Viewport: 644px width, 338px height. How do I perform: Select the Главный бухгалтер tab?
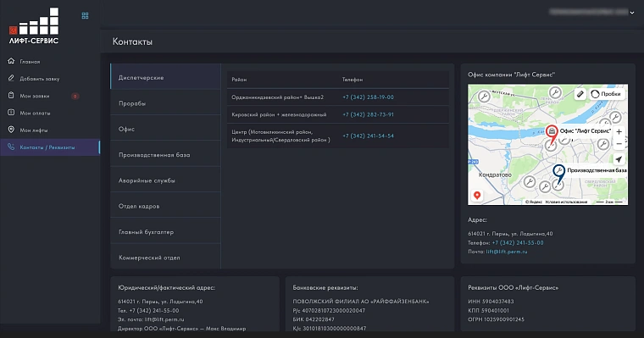click(x=165, y=232)
